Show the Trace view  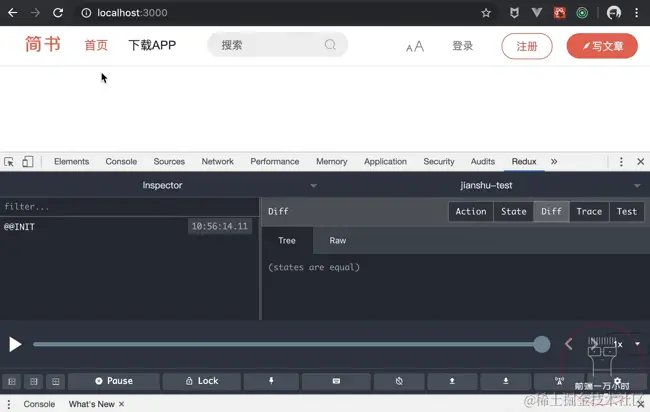589,211
